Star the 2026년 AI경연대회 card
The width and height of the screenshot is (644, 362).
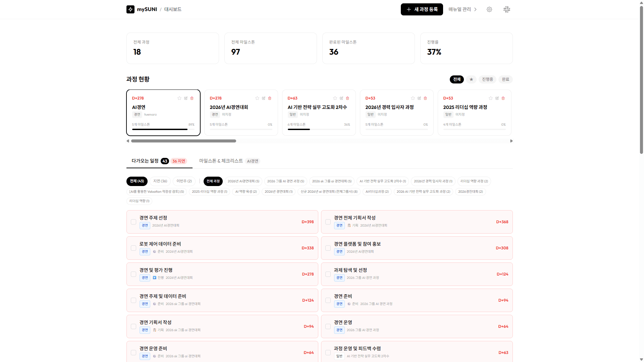coord(257,98)
